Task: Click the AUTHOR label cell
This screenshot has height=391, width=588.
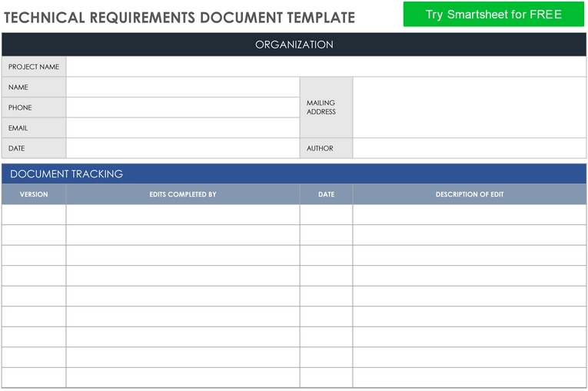Action: (326, 148)
